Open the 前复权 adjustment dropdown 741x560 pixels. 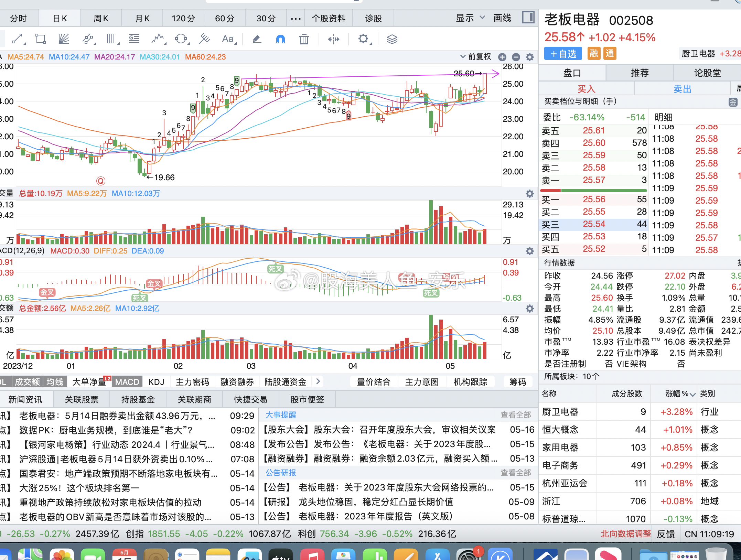click(476, 57)
